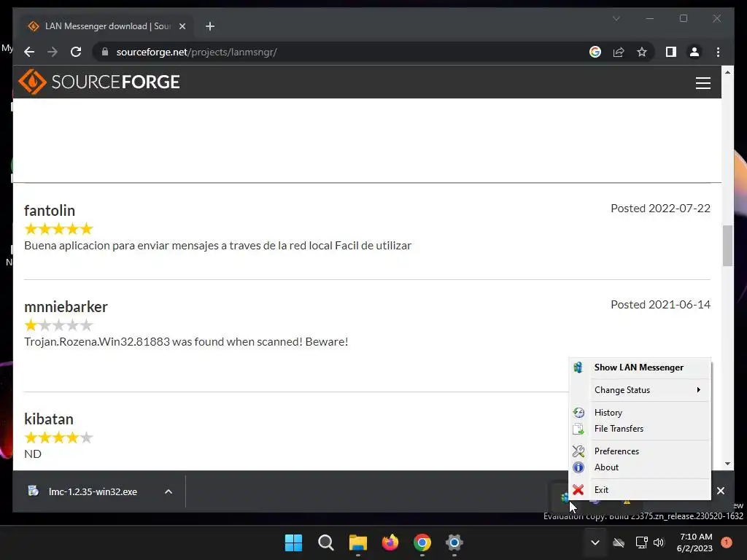Click the About info icon
The height and width of the screenshot is (560, 747).
(578, 467)
